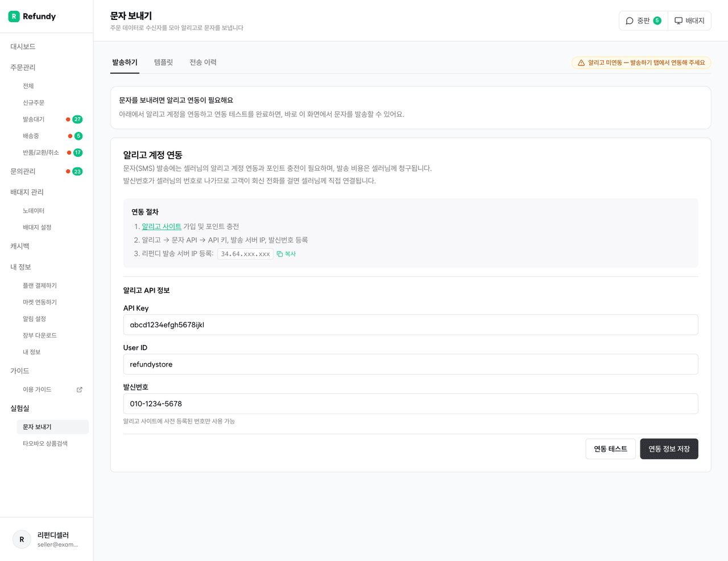
Task: Open the 알리고 사이트 link
Action: pyautogui.click(x=162, y=226)
